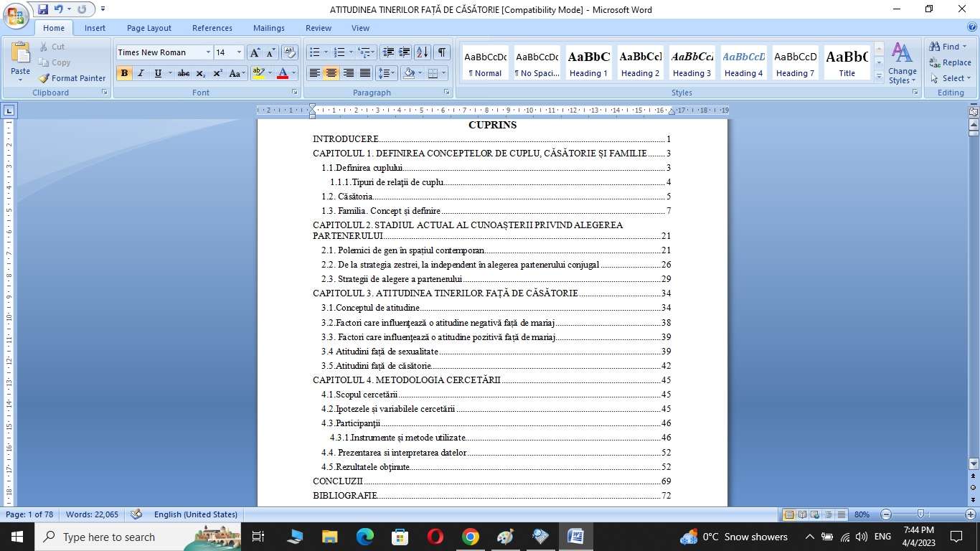Toggle Italic formatting
This screenshot has width=980, height=551.
[x=141, y=73]
